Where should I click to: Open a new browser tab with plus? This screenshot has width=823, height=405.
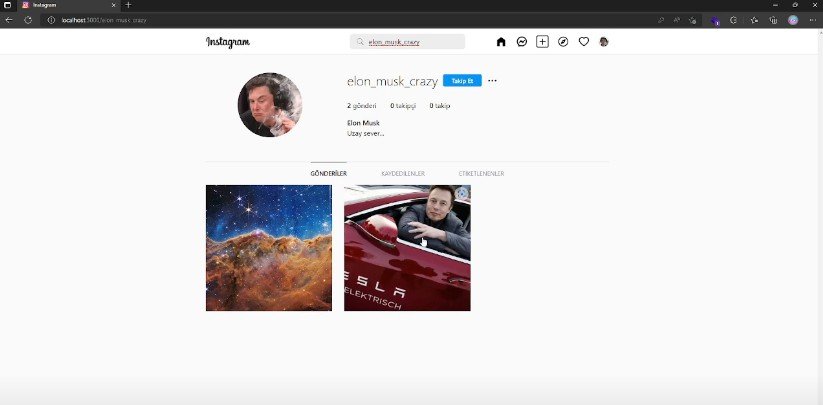pos(128,5)
